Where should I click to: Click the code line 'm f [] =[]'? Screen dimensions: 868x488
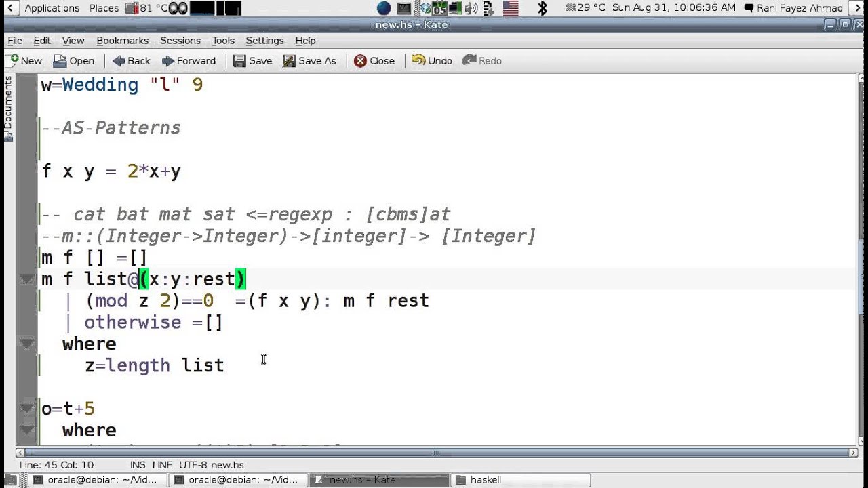coord(94,258)
